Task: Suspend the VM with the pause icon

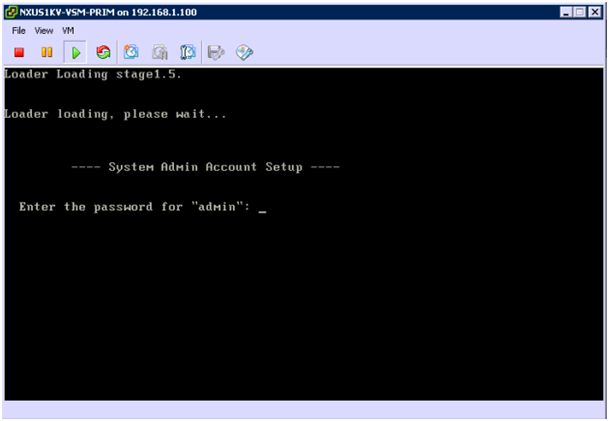Action: point(47,52)
